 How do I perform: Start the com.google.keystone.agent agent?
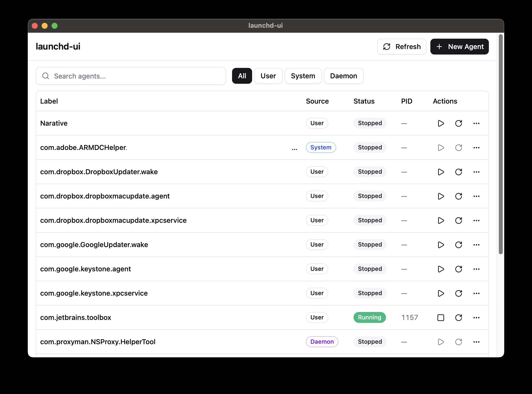[441, 269]
